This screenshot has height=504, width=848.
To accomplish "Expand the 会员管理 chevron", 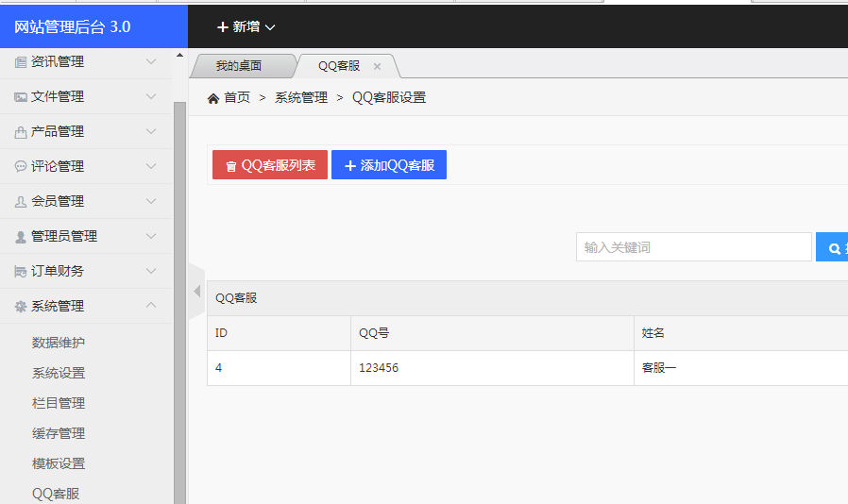I will [x=151, y=201].
